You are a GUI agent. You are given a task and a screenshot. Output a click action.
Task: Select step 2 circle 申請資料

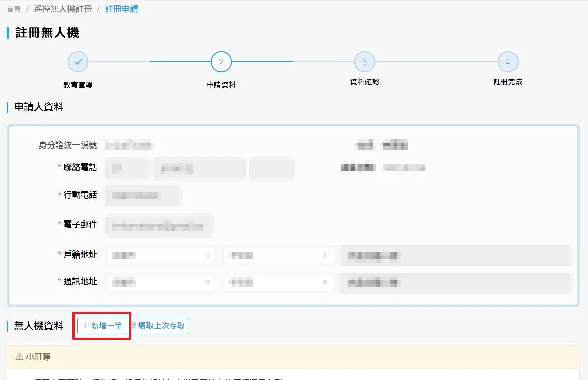[x=221, y=61]
